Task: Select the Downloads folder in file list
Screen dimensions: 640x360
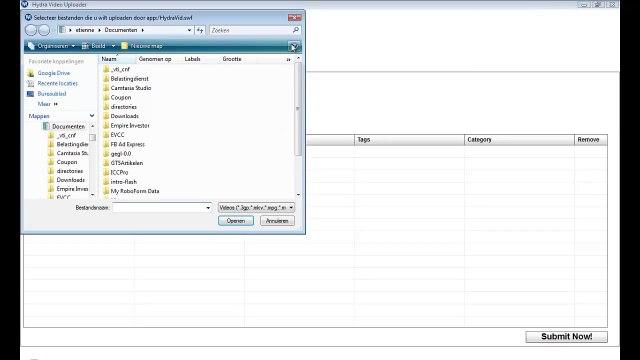Action: [x=121, y=116]
